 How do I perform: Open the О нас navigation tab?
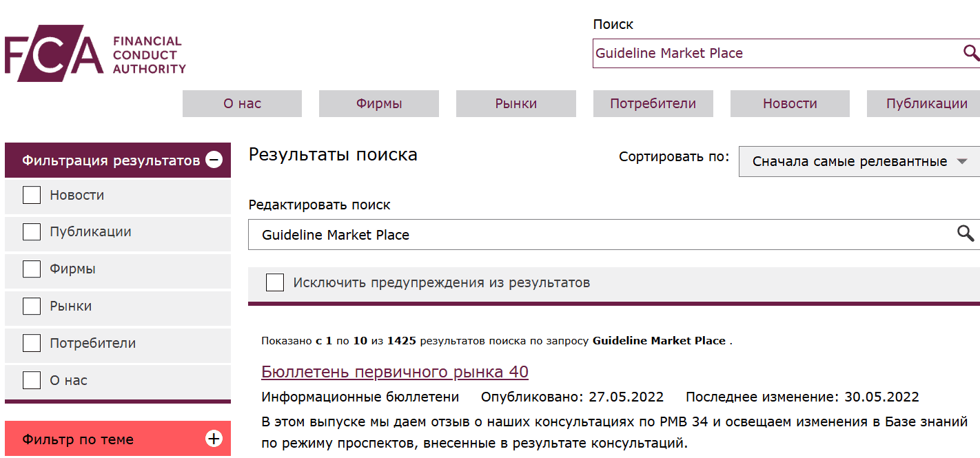tap(242, 103)
